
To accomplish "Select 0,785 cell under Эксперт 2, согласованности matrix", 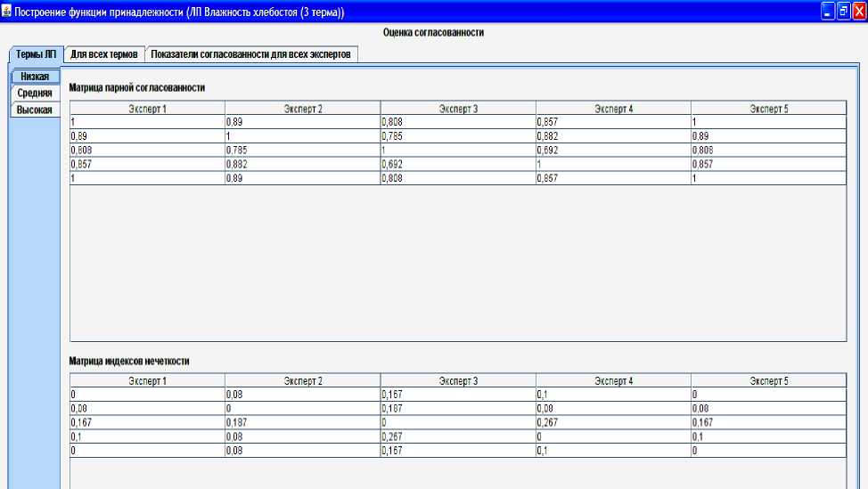I will 303,150.
